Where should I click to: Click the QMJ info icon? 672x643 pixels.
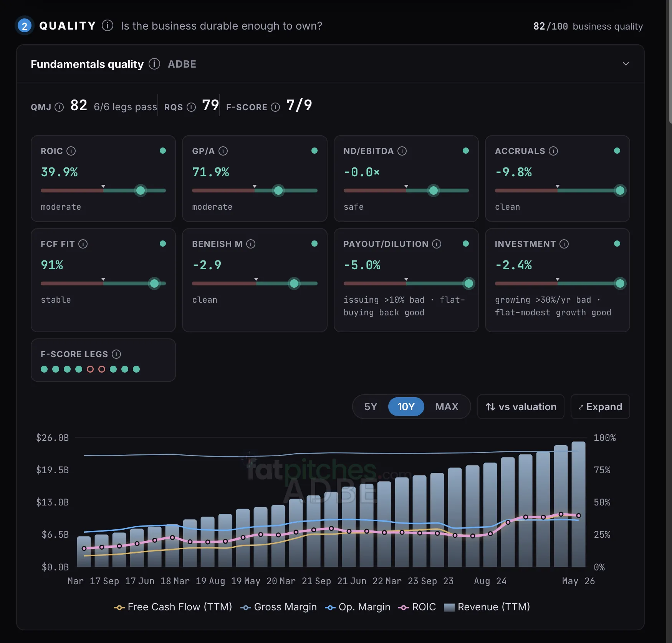click(59, 107)
